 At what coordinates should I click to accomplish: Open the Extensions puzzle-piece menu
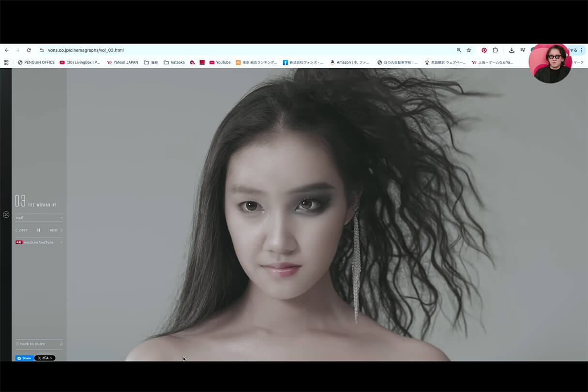tap(496, 50)
